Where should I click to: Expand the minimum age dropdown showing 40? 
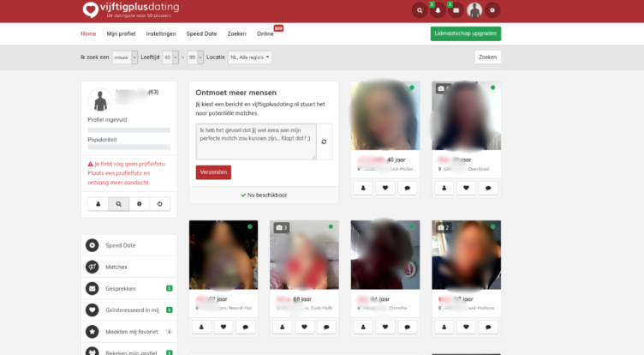pyautogui.click(x=170, y=57)
